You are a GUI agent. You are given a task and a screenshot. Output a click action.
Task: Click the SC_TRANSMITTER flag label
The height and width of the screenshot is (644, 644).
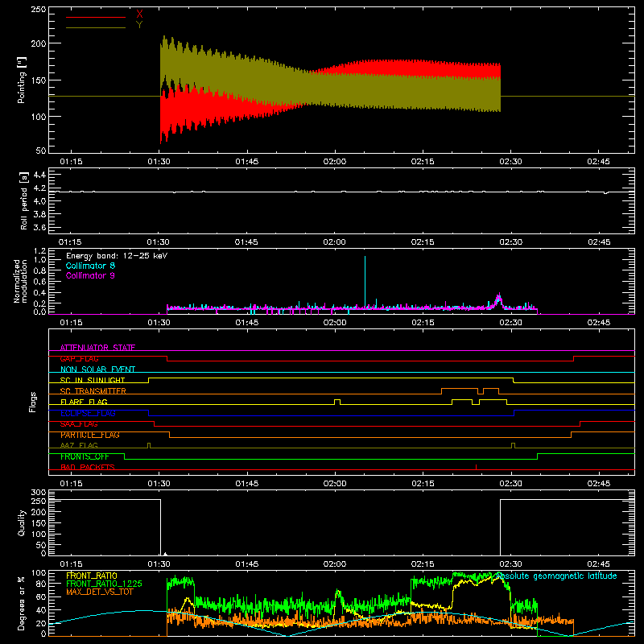[93, 391]
